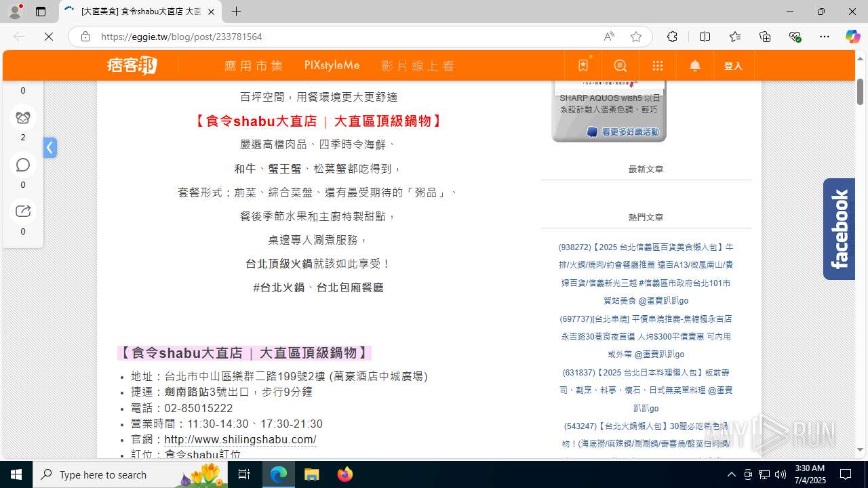Open the Favorites list
This screenshot has width=868, height=488.
tap(735, 37)
